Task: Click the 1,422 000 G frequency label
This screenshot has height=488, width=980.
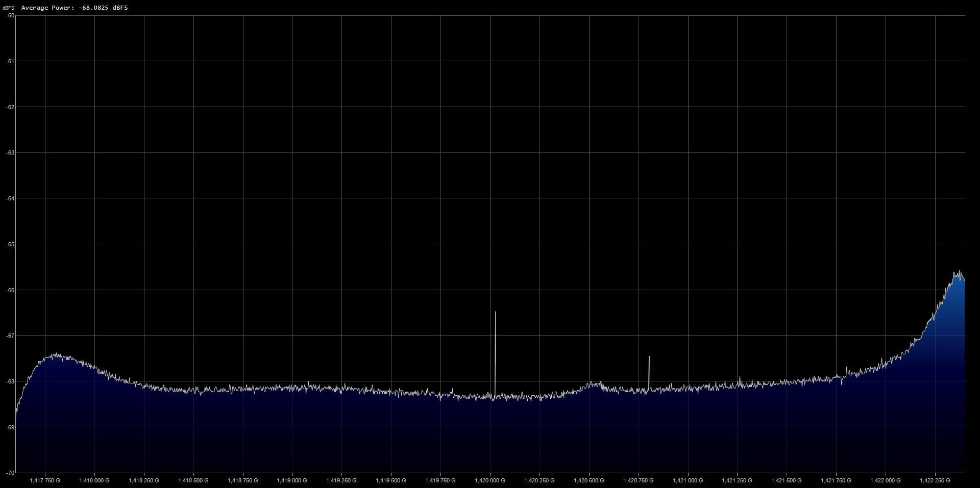Action: [x=886, y=480]
